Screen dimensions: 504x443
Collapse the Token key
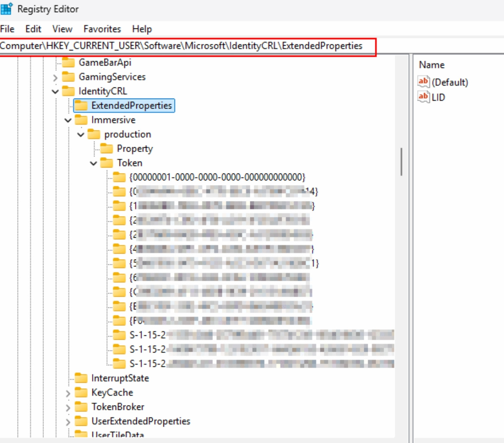pos(94,164)
